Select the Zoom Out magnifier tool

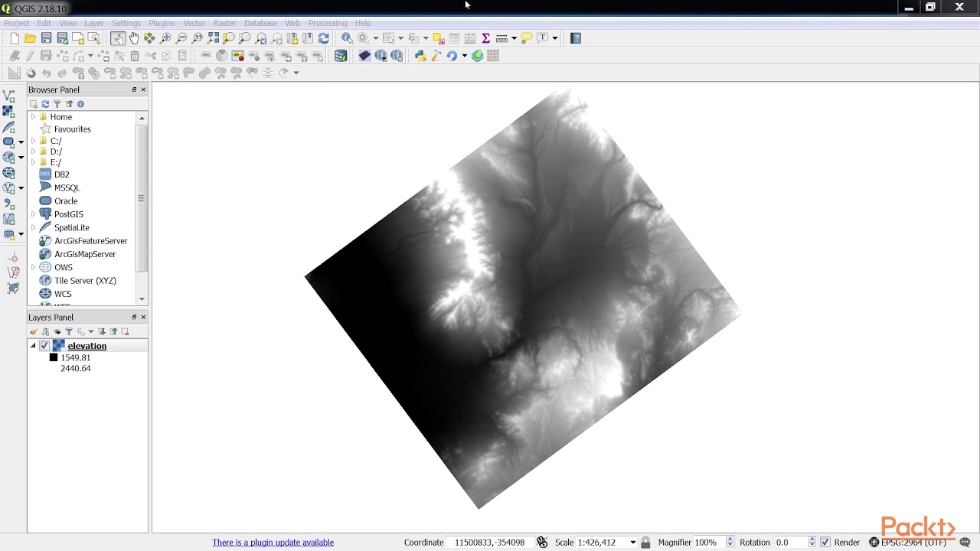point(181,38)
